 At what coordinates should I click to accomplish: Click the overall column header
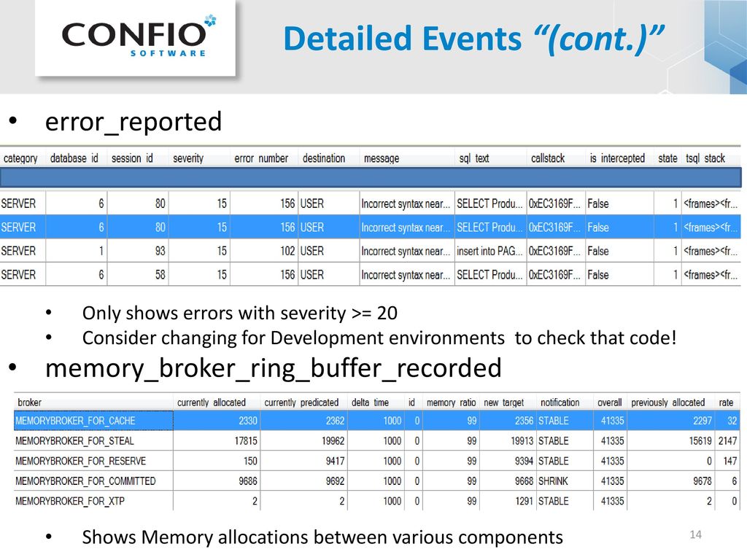tap(609, 402)
